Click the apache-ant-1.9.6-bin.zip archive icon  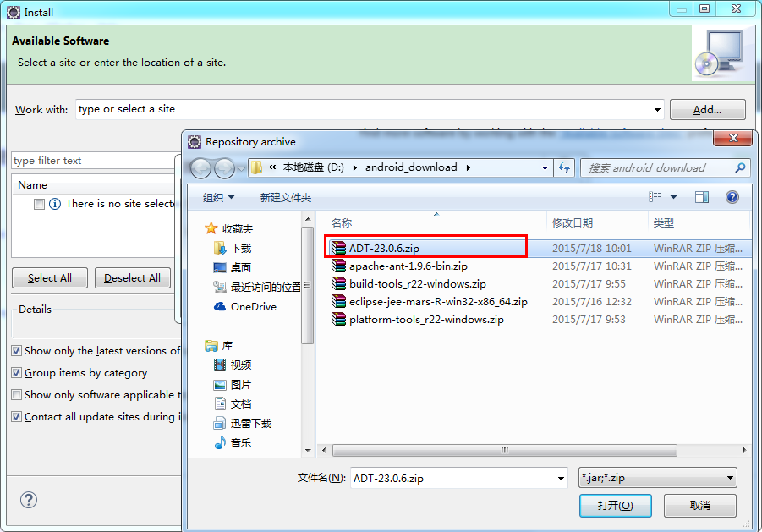coord(339,266)
